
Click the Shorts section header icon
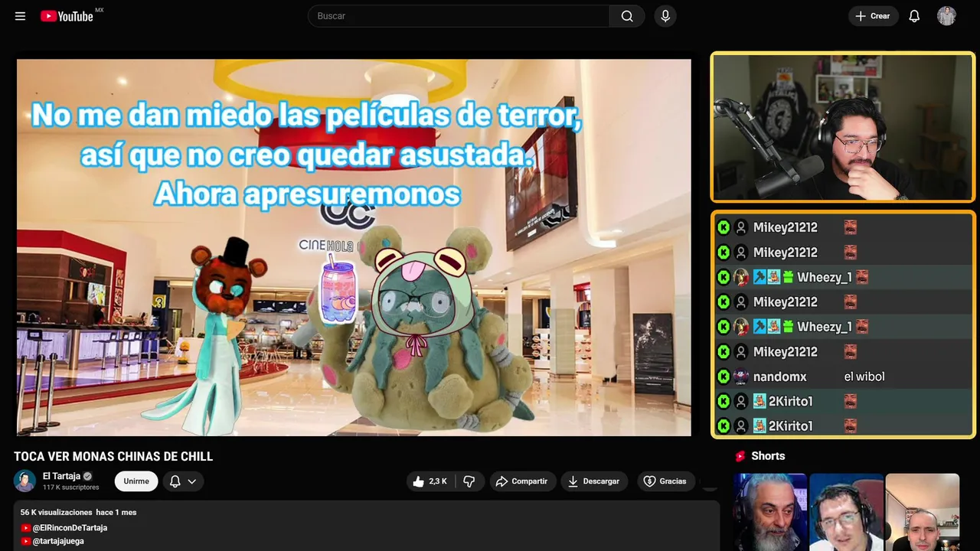[x=740, y=456]
